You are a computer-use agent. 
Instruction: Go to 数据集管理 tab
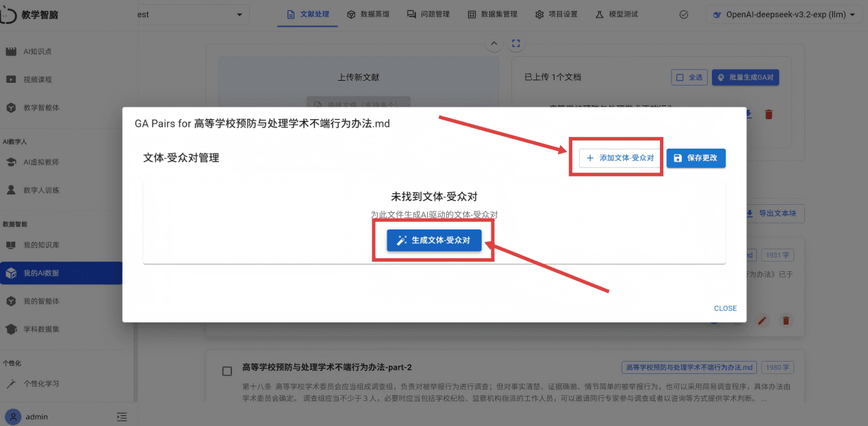pos(492,14)
